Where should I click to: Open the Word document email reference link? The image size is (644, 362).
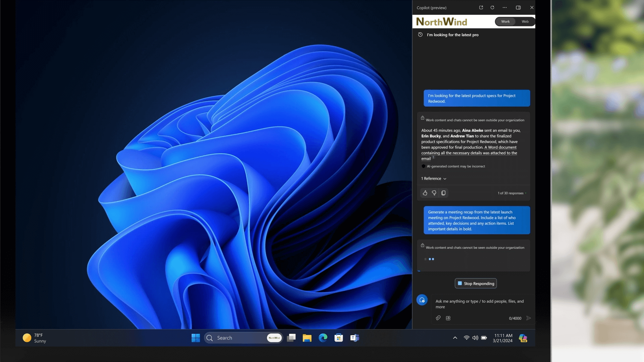(469, 153)
